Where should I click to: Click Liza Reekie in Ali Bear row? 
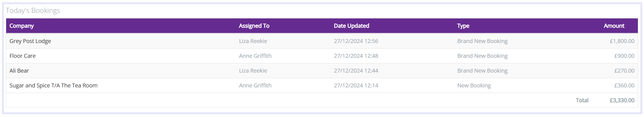(x=253, y=71)
